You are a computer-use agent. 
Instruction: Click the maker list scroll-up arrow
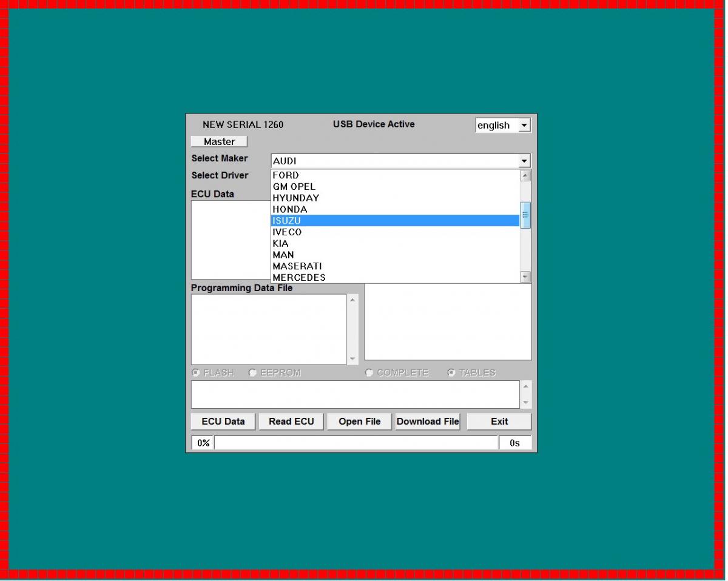click(525, 175)
